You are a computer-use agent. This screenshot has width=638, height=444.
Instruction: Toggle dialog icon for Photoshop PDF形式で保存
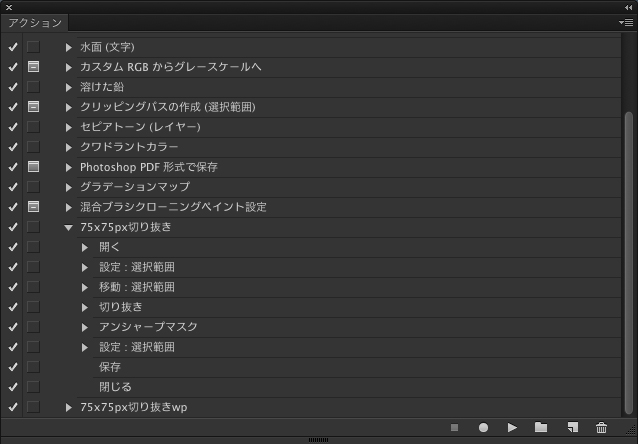[33, 167]
